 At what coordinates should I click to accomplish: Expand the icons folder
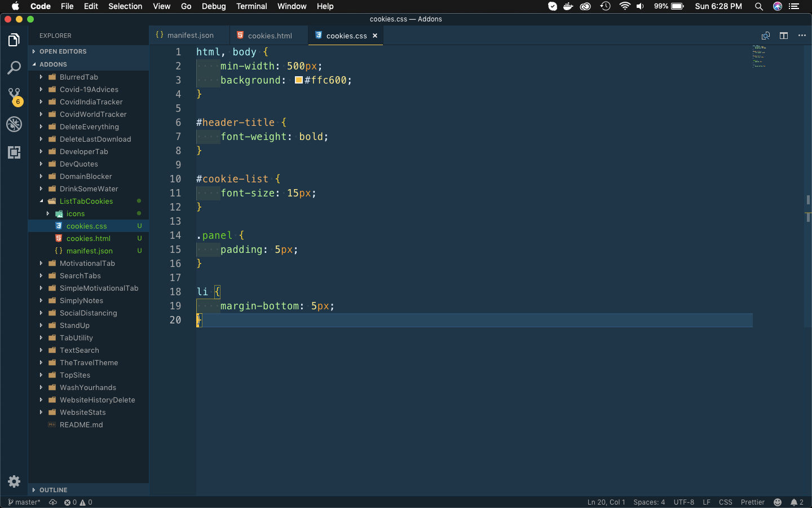[89, 213]
